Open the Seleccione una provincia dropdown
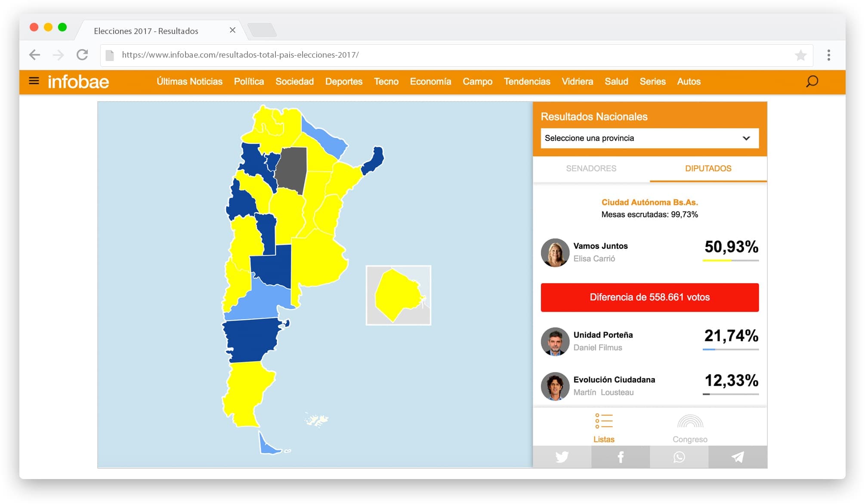This screenshot has width=865, height=504. [x=649, y=138]
